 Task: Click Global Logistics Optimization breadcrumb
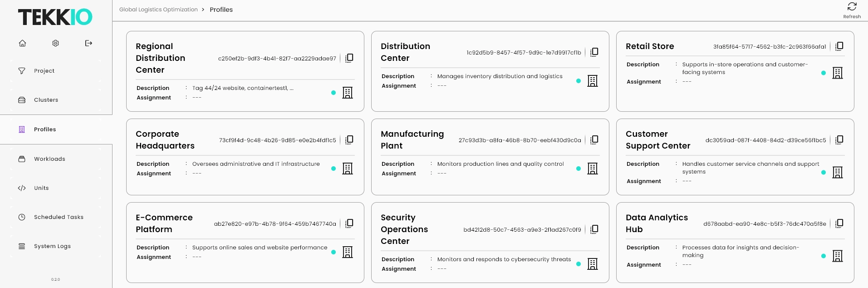[x=158, y=10]
